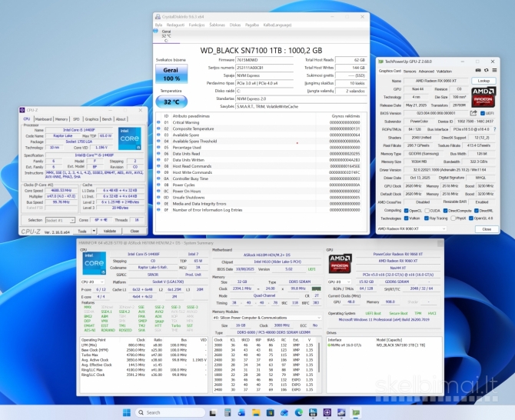The height and width of the screenshot is (420, 515).
Task: Click the AMD Radeon logo in HWiNFO
Action: coord(341,263)
